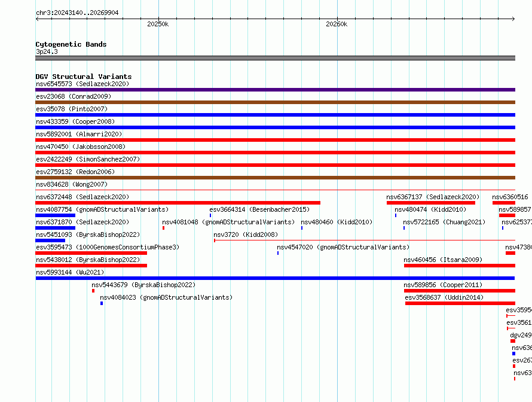The image size is (532, 402).
Task: Select nsv4084023 (gnomADStructuralVariants) blue marker
Action: click(x=102, y=303)
